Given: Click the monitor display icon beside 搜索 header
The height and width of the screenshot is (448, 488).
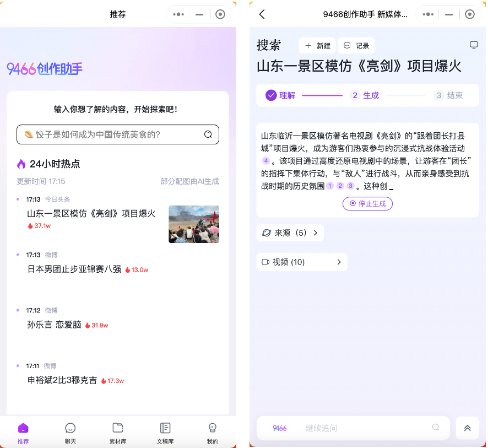Looking at the screenshot, I should tap(474, 45).
